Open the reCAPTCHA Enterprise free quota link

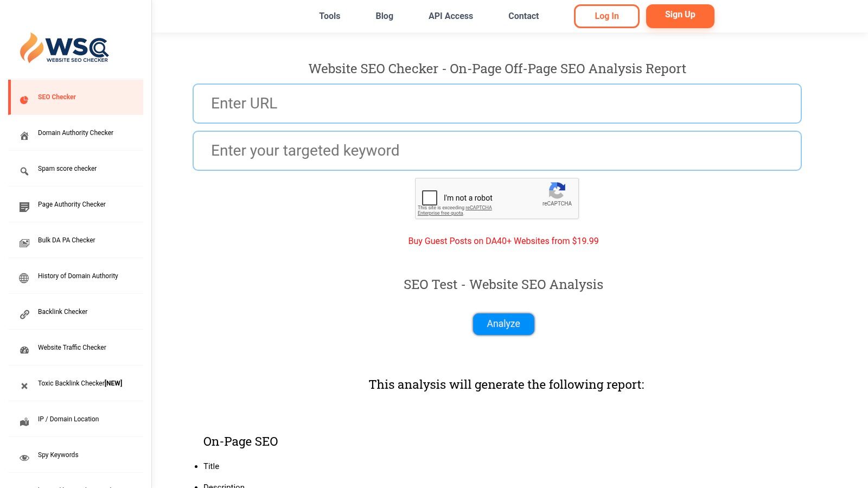click(x=455, y=210)
